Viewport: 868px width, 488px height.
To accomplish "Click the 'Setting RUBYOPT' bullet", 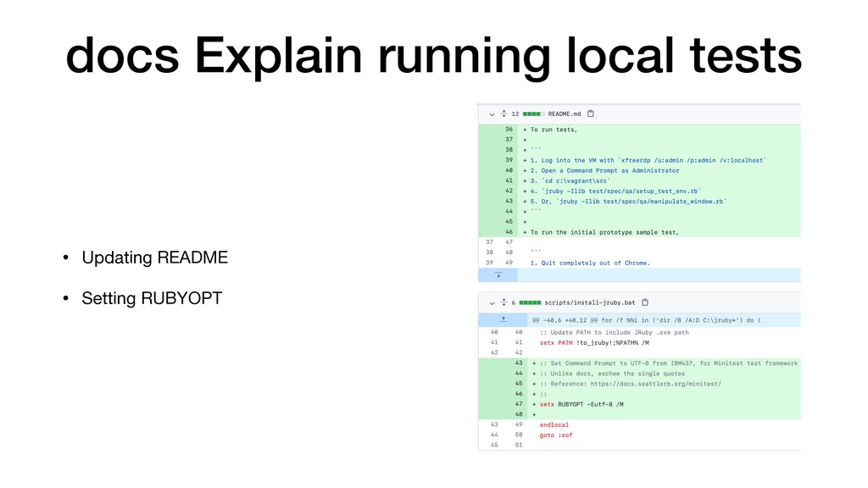I will coord(152,298).
